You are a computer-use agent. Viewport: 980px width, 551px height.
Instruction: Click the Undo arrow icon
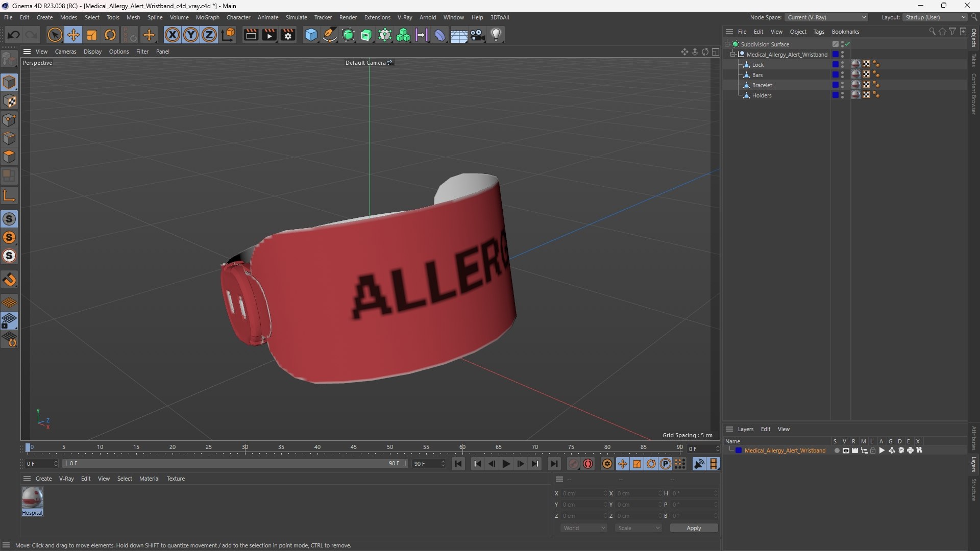[x=14, y=35]
